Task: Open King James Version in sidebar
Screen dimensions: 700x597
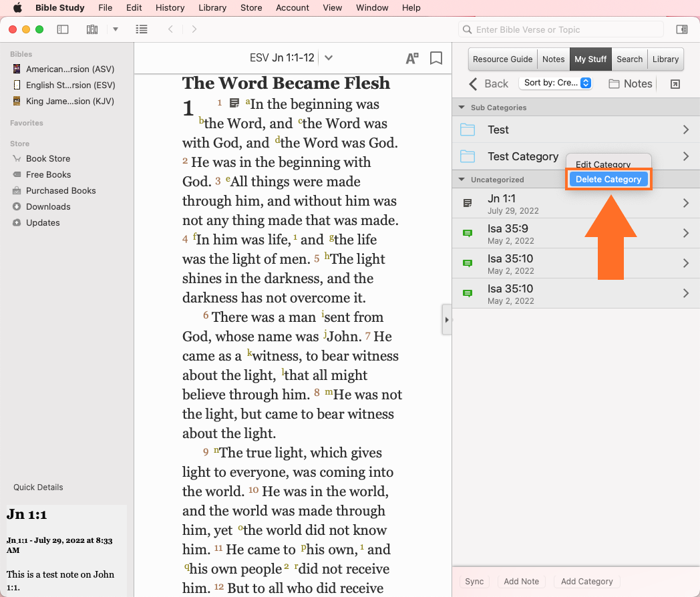Action: pos(69,102)
